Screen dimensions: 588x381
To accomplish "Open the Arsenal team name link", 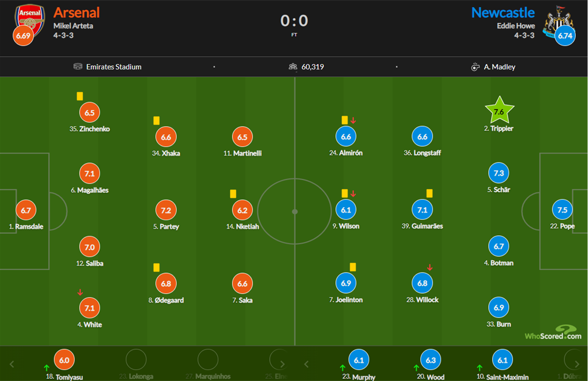I will pyautogui.click(x=76, y=13).
